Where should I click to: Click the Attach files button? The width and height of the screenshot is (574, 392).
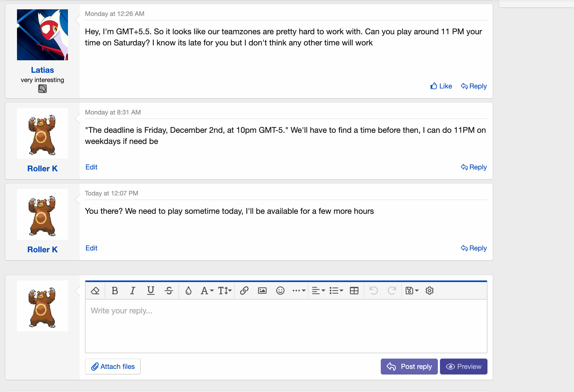click(113, 367)
